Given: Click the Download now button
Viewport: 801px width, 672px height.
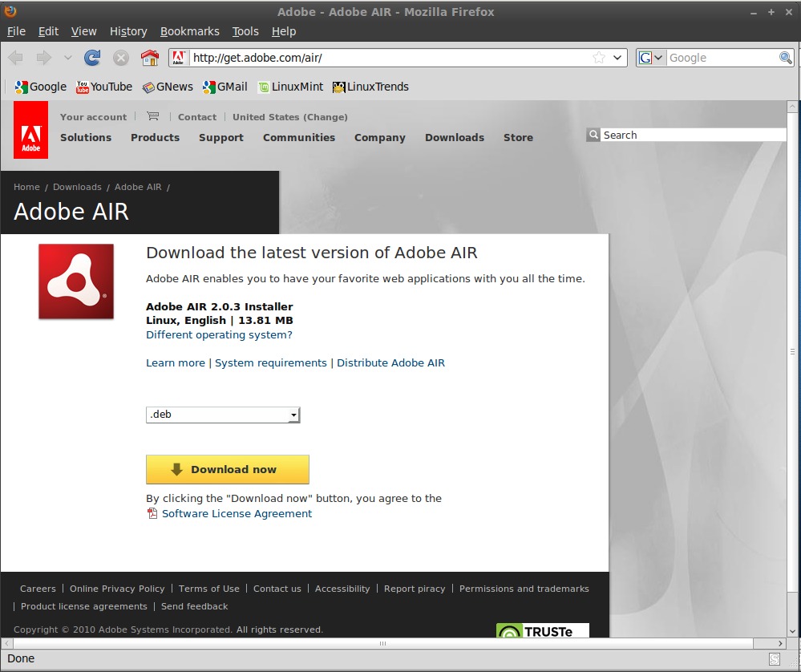Looking at the screenshot, I should tap(228, 469).
